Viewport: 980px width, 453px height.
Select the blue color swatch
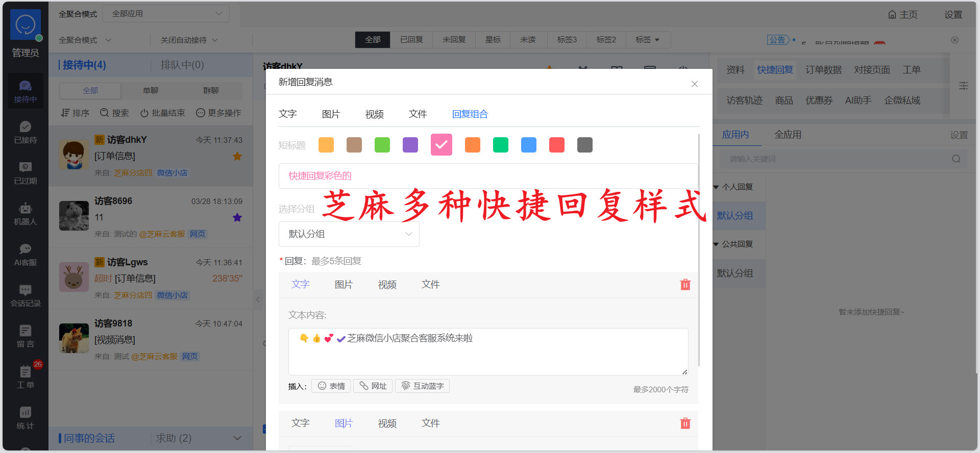click(x=529, y=145)
